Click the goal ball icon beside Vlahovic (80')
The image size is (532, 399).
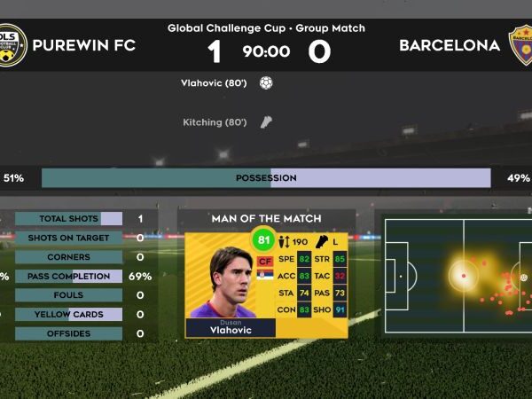(x=266, y=83)
